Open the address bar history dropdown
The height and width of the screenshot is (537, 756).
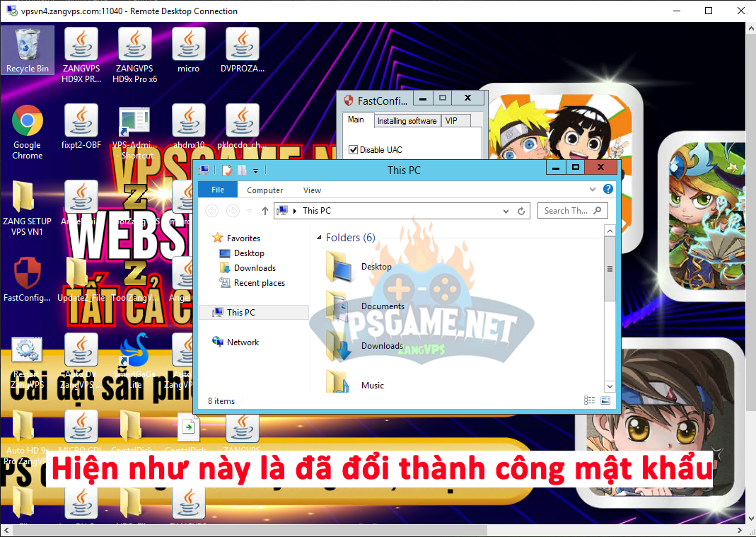(x=506, y=211)
